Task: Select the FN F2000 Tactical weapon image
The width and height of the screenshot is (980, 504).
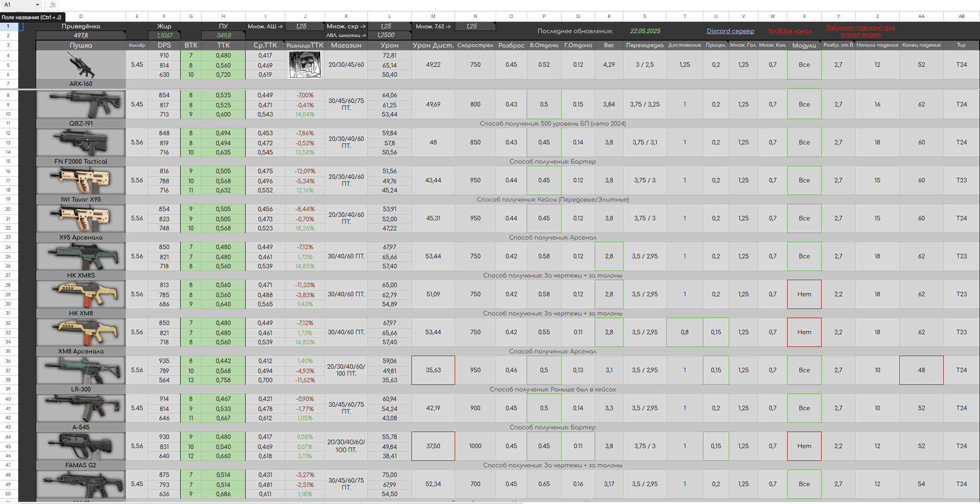Action: [81, 142]
